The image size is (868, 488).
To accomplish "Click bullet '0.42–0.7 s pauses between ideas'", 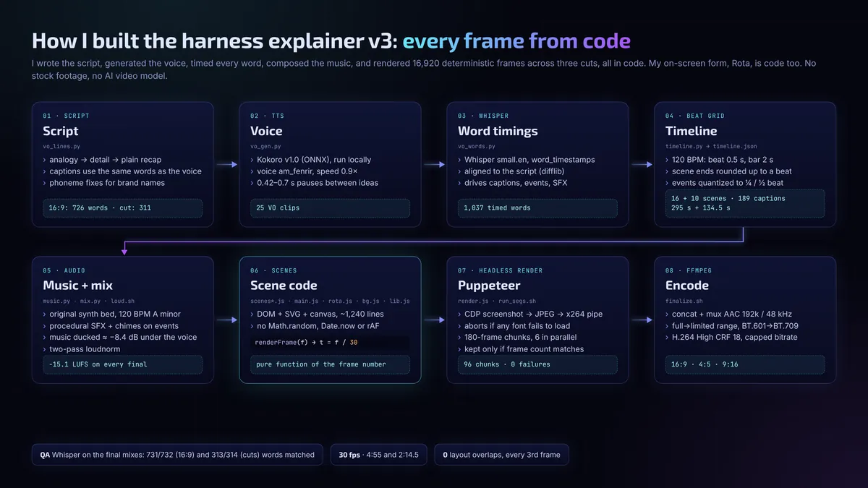I will pyautogui.click(x=315, y=183).
